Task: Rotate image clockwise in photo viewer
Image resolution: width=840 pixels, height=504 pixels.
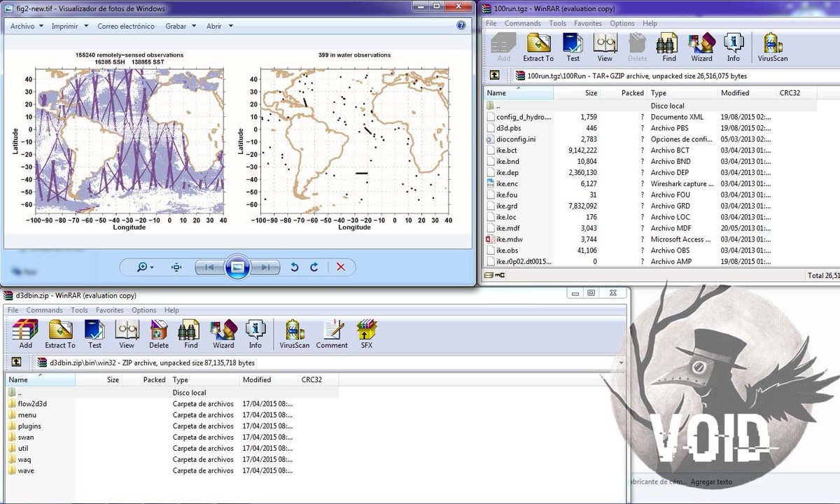Action: (314, 267)
